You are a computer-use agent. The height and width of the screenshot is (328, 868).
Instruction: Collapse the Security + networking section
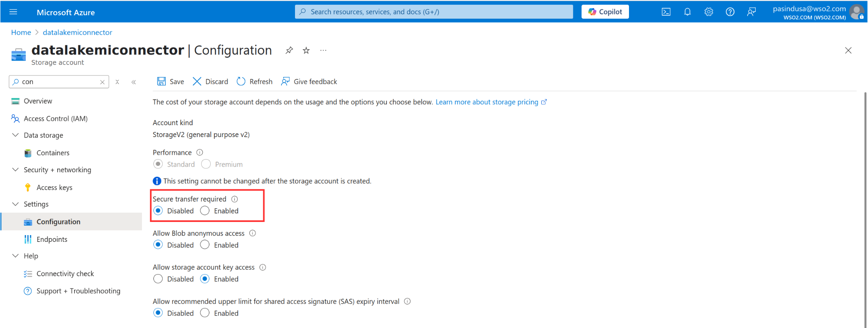16,170
